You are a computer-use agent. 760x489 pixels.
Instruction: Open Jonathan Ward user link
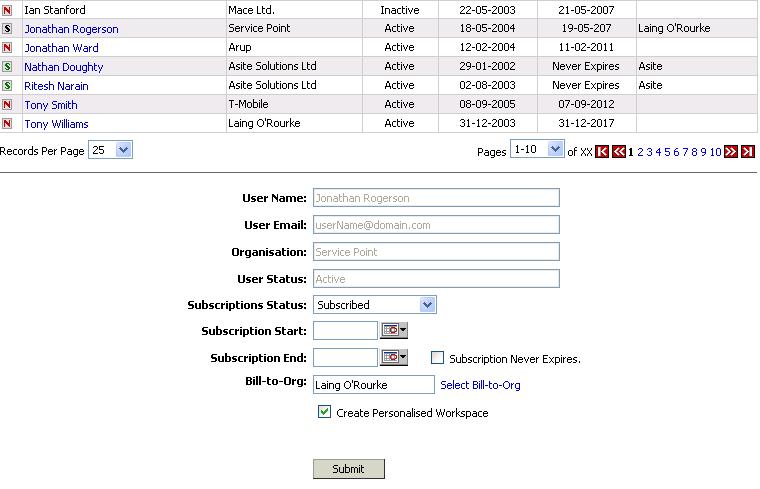point(62,48)
